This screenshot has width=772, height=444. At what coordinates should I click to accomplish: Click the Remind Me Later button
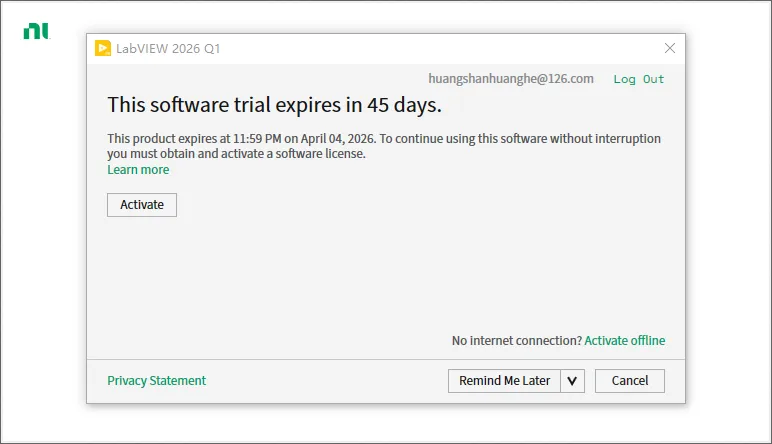pos(504,381)
